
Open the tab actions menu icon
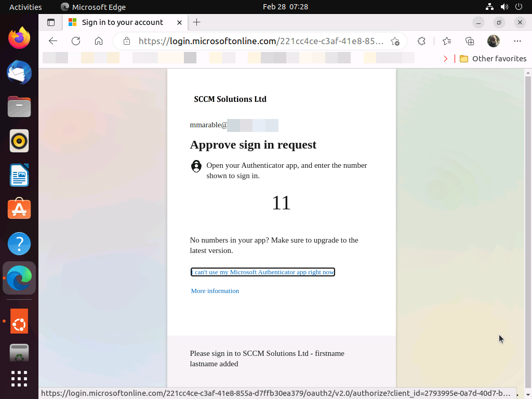[x=51, y=22]
